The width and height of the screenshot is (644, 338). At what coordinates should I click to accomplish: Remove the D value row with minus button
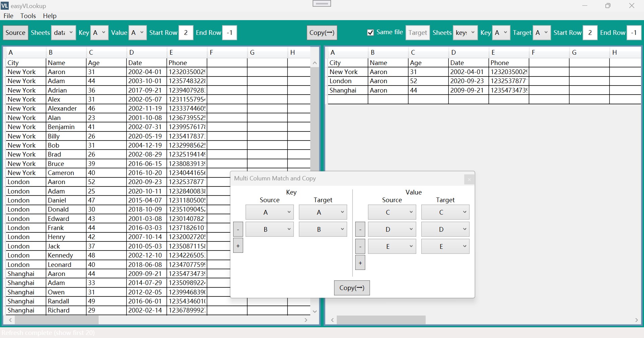point(360,229)
